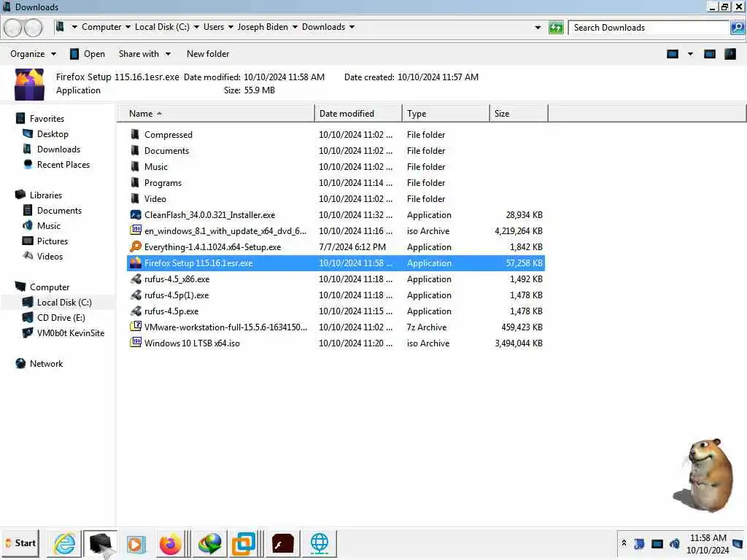Open Internet Download Manager taskbar icon

click(x=209, y=543)
